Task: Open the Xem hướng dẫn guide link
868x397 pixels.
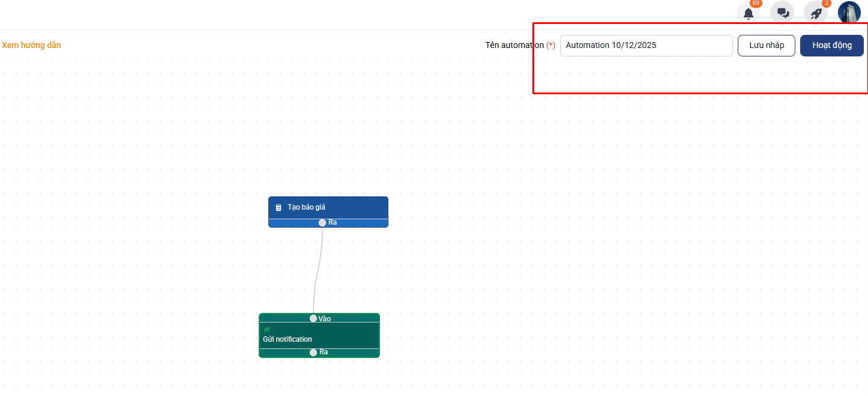Action: point(31,45)
